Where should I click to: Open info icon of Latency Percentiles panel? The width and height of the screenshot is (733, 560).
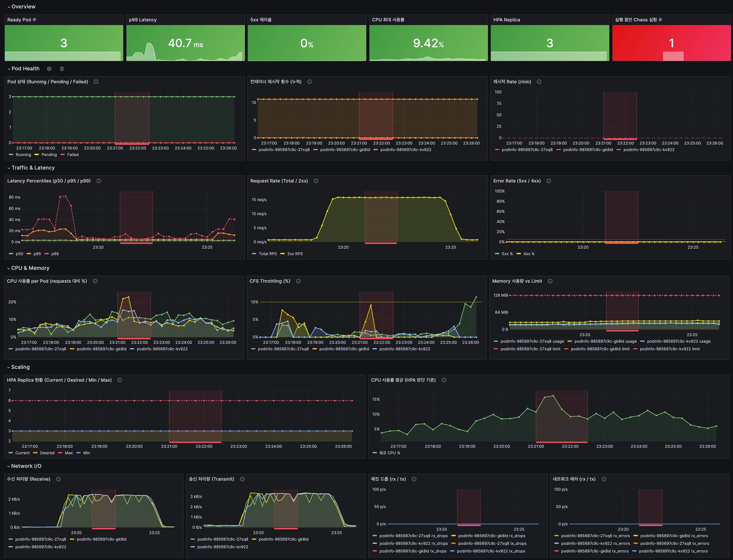tap(99, 181)
